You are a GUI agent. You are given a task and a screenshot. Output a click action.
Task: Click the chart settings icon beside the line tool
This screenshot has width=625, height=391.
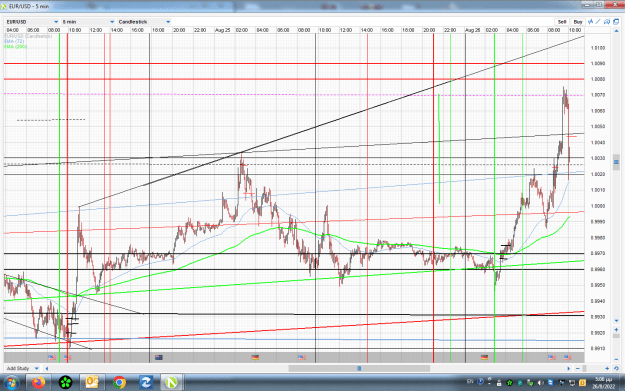pos(607,22)
